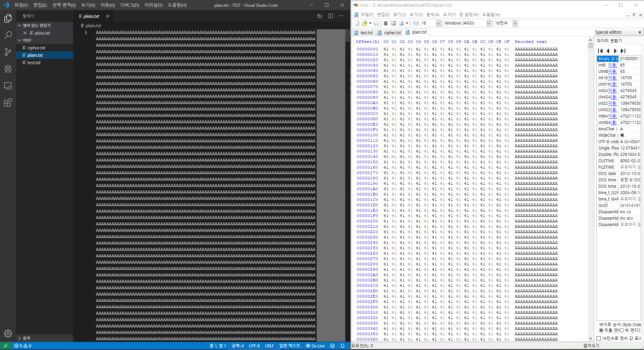The height and width of the screenshot is (350, 644).
Task: Switch to cipher.txt tab in HxD
Action: pyautogui.click(x=389, y=33)
